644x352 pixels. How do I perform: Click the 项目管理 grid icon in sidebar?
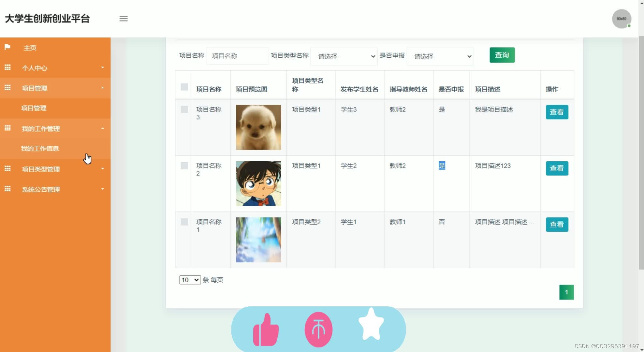(7, 88)
